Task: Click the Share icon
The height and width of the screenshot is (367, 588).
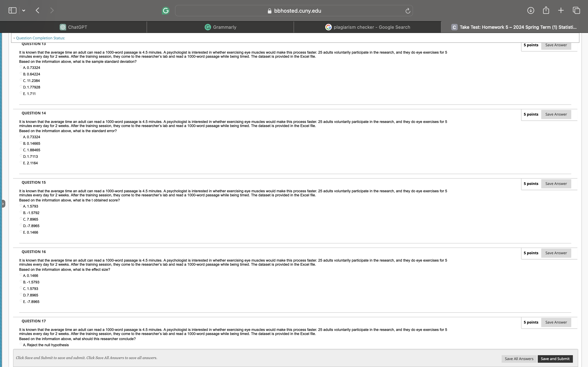Action: [546, 10]
